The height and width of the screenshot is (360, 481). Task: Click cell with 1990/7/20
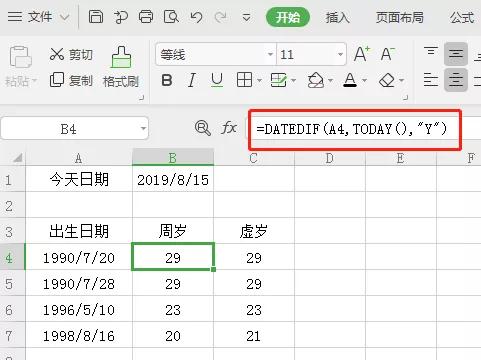click(79, 258)
